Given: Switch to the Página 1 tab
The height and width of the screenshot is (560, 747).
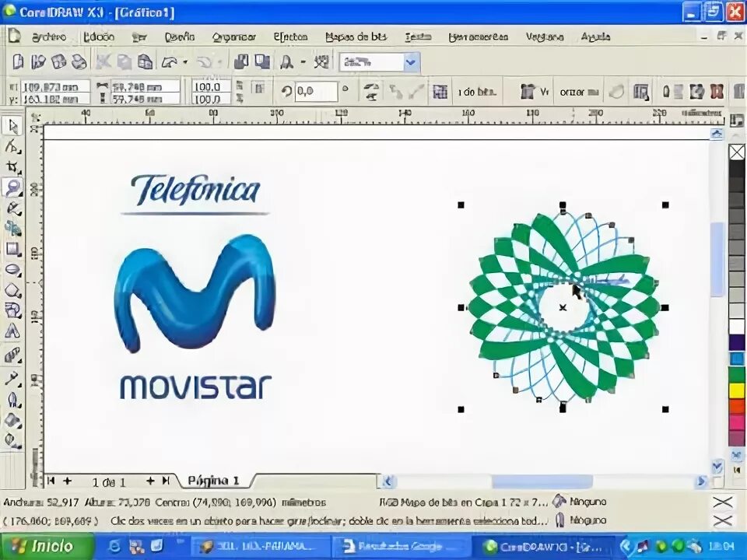Looking at the screenshot, I should click(x=214, y=481).
